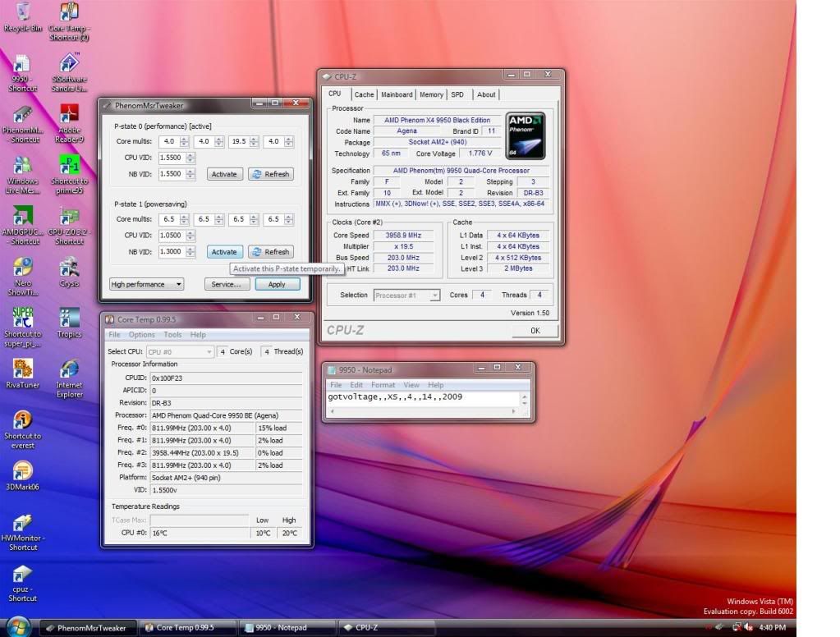This screenshot has height=637, width=840.
Task: Switch to the Memory tab in CPU-Z
Action: click(431, 94)
